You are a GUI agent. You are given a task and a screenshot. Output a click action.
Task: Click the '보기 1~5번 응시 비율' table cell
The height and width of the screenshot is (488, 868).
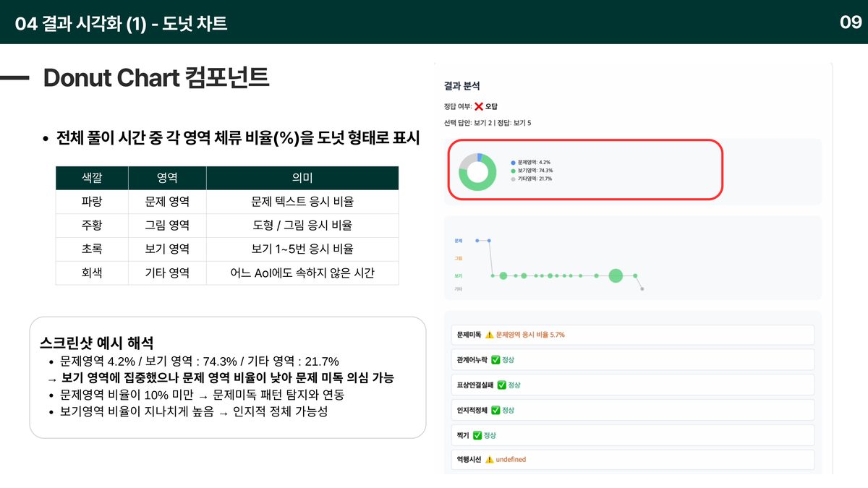click(x=302, y=249)
